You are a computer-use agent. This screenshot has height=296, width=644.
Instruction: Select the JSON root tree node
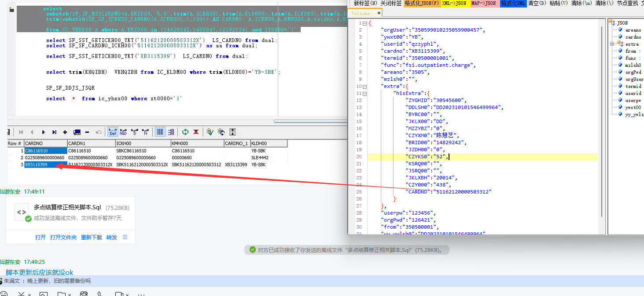pyautogui.click(x=622, y=23)
